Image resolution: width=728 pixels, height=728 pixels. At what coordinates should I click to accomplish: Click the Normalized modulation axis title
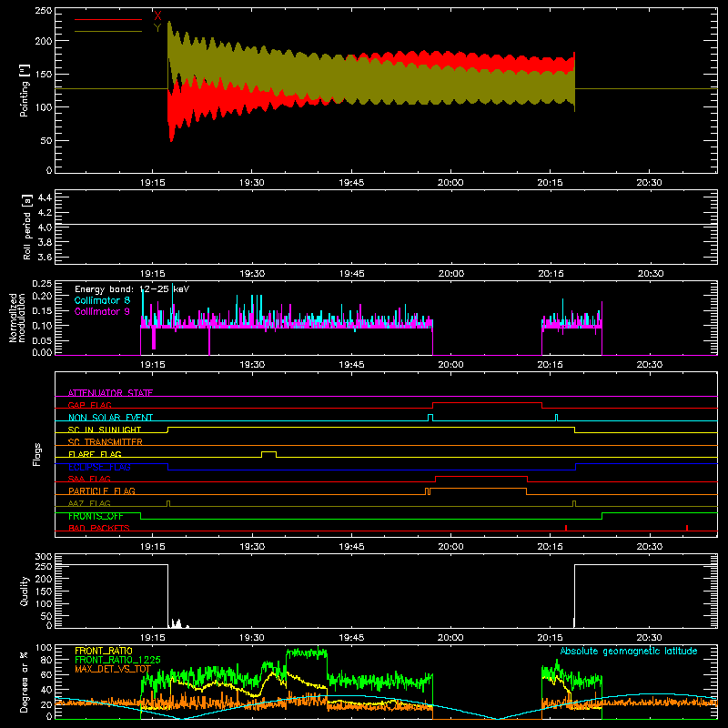click(x=17, y=318)
